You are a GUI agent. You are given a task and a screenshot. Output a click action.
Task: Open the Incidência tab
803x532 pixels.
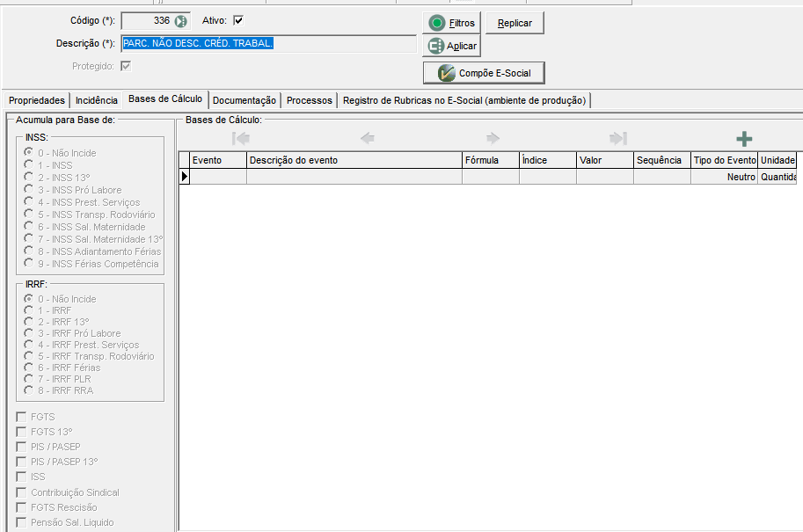coord(97,100)
